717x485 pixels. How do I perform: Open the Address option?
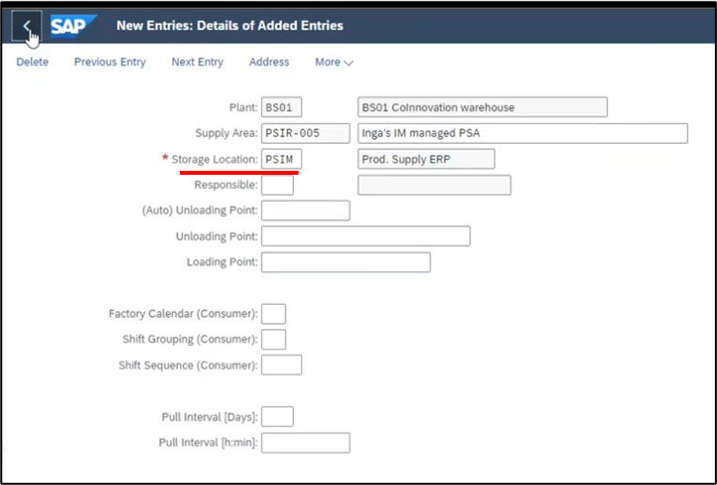(x=269, y=62)
